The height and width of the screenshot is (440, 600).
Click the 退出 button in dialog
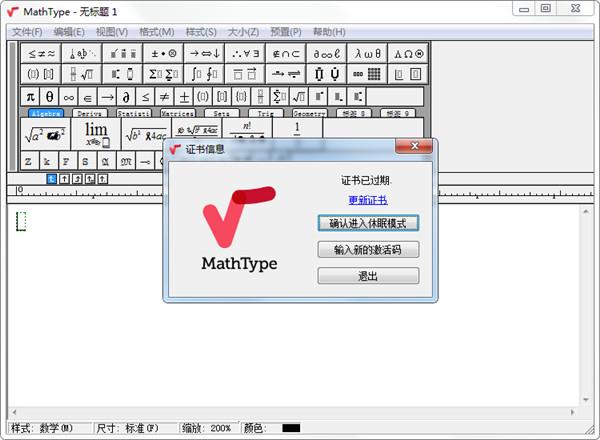[368, 276]
